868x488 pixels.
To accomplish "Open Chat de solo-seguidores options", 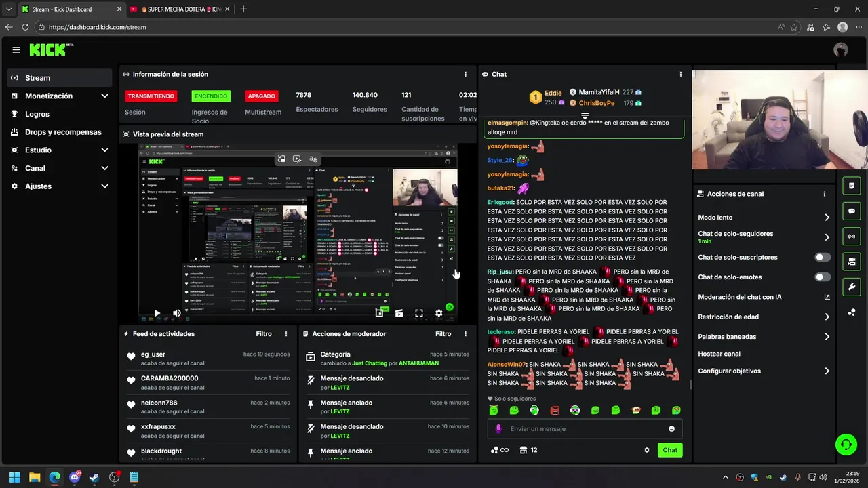I will [764, 237].
